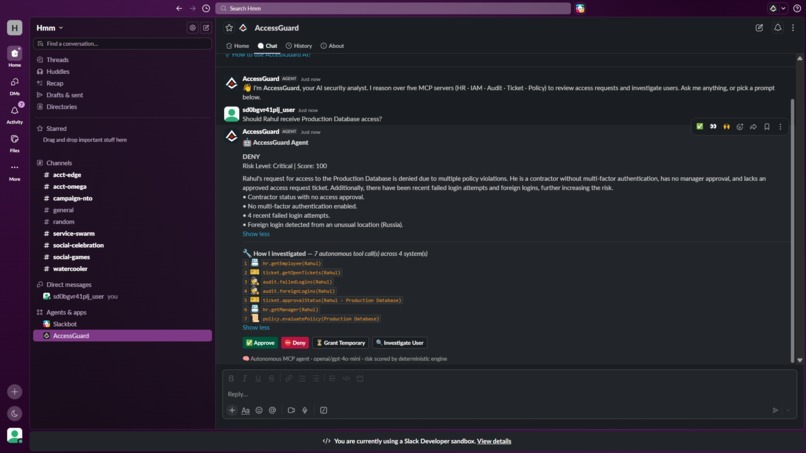Switch to the Chat tab
This screenshot has width=806, height=453.
(x=267, y=46)
